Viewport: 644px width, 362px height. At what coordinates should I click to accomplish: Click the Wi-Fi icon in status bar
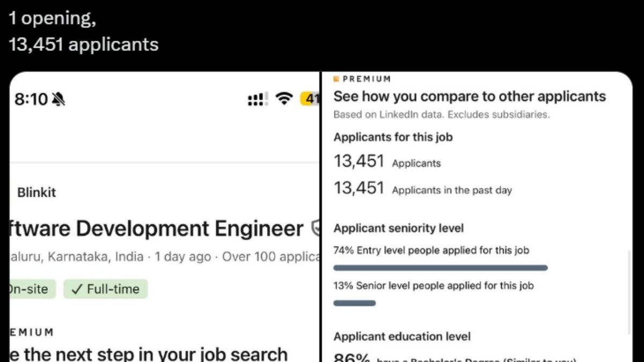click(283, 99)
